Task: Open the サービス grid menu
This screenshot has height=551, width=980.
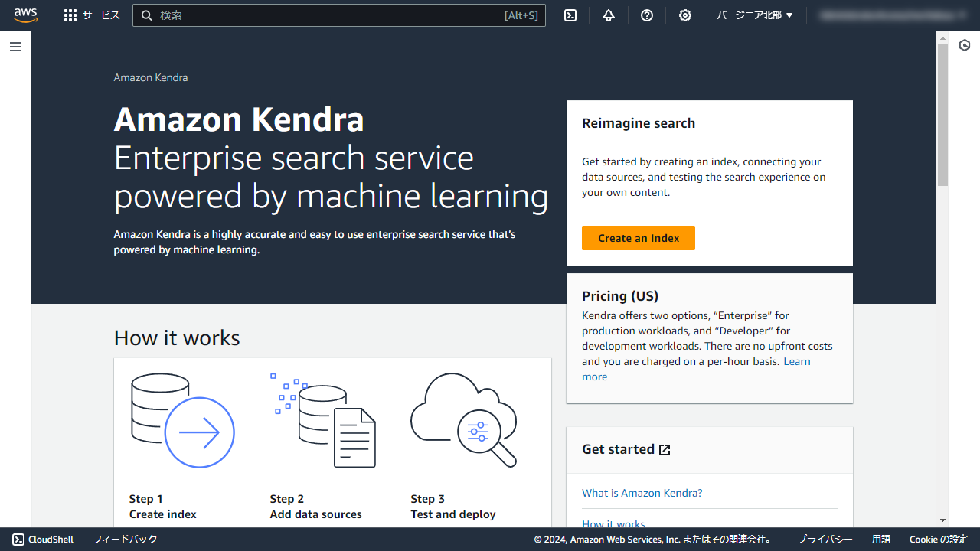Action: click(x=92, y=15)
